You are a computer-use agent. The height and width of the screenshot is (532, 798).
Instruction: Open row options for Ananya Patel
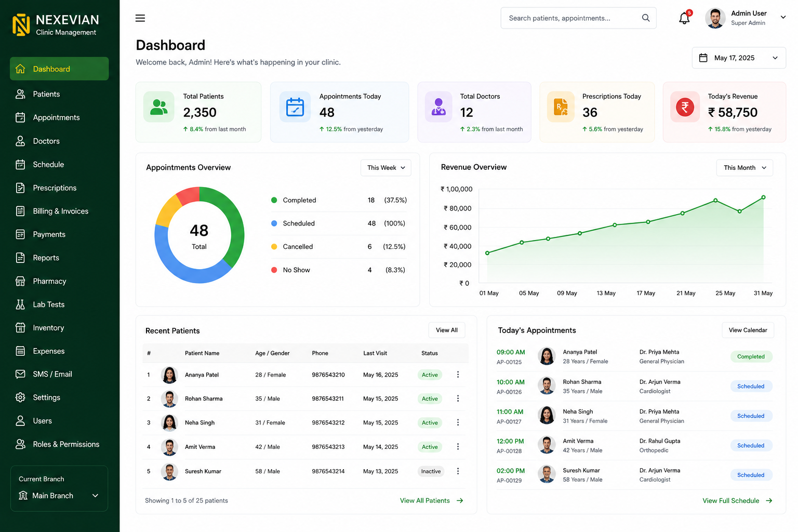(458, 375)
